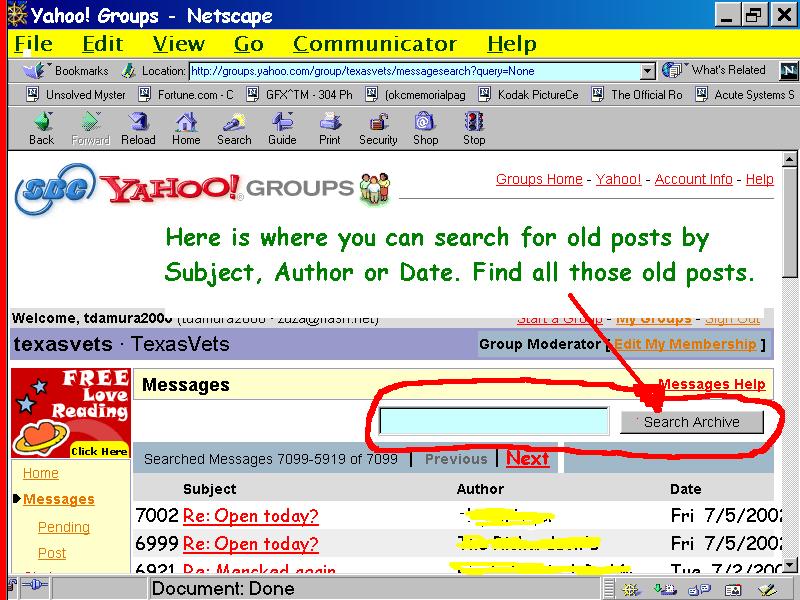Screen dimensions: 800x600
Task: Click the Help link at top right
Action: [760, 179]
